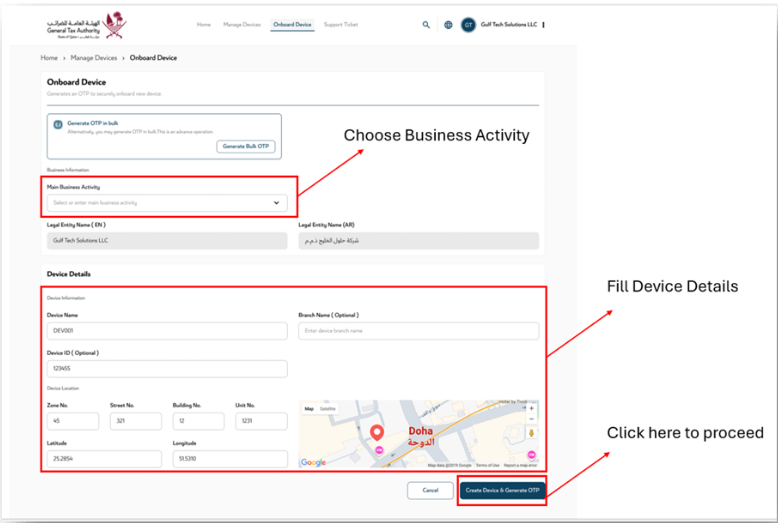Screen dimensions: 778x524
Task: Click the Cancel button
Action: 430,490
